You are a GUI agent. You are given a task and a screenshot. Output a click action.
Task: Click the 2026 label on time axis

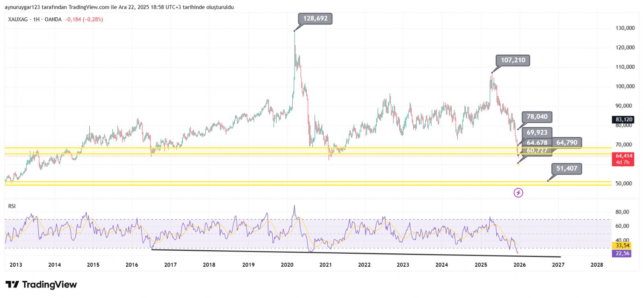(x=519, y=265)
